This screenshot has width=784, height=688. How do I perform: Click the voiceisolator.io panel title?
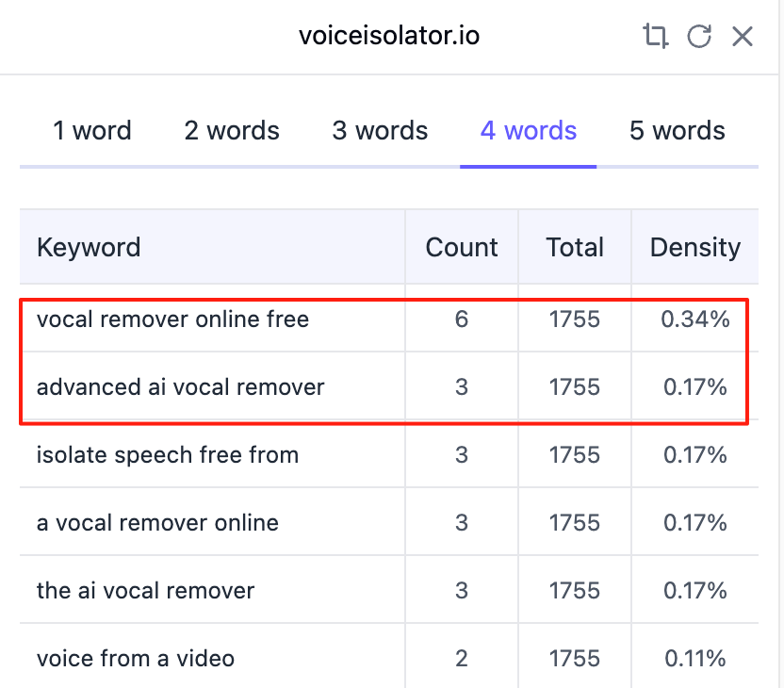click(x=389, y=37)
